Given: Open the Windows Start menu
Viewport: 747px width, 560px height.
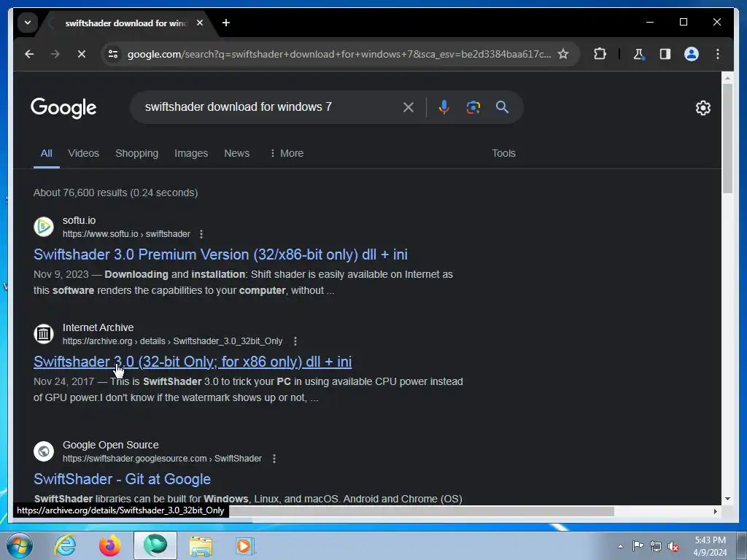Looking at the screenshot, I should pos(20,546).
